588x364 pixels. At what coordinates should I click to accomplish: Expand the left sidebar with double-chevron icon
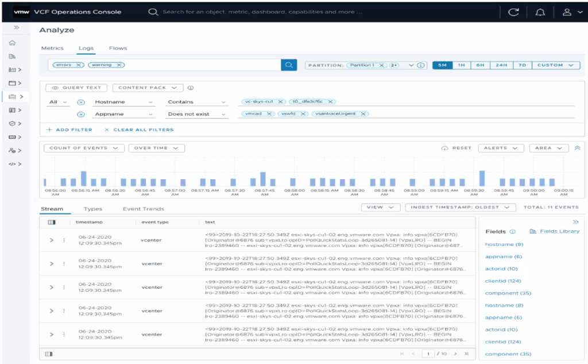click(17, 28)
